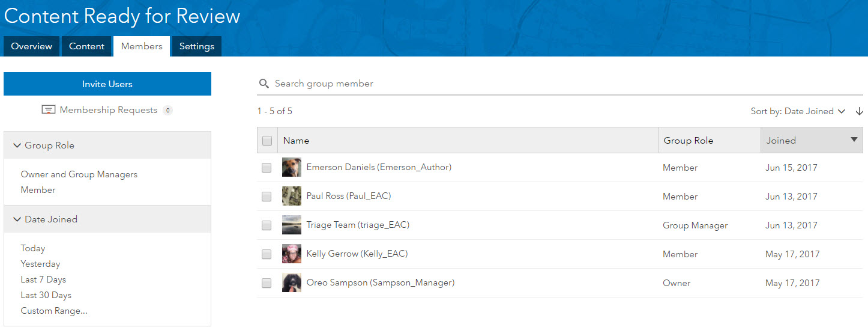Open the Sort by Date Joined dropdown
This screenshot has width=868, height=336.
coord(798,111)
